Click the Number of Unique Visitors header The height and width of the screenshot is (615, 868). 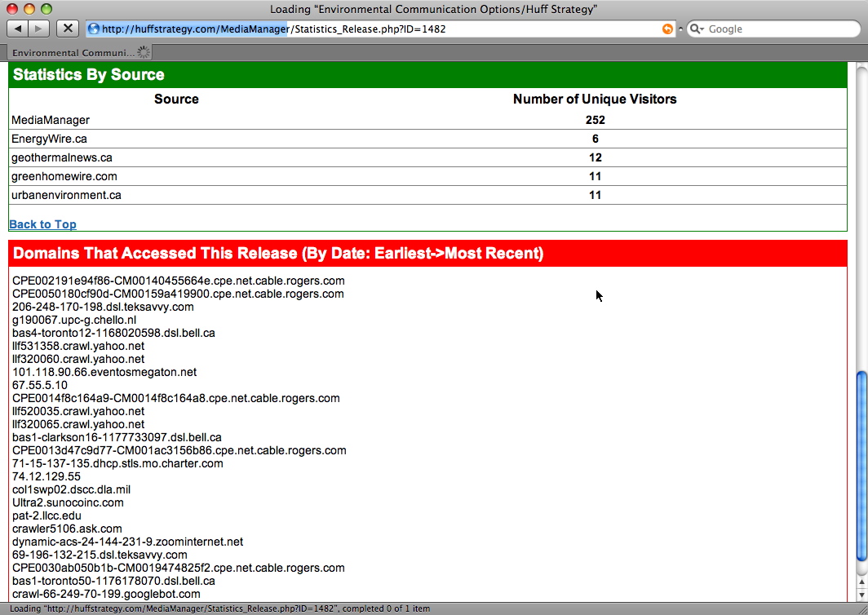click(x=595, y=100)
